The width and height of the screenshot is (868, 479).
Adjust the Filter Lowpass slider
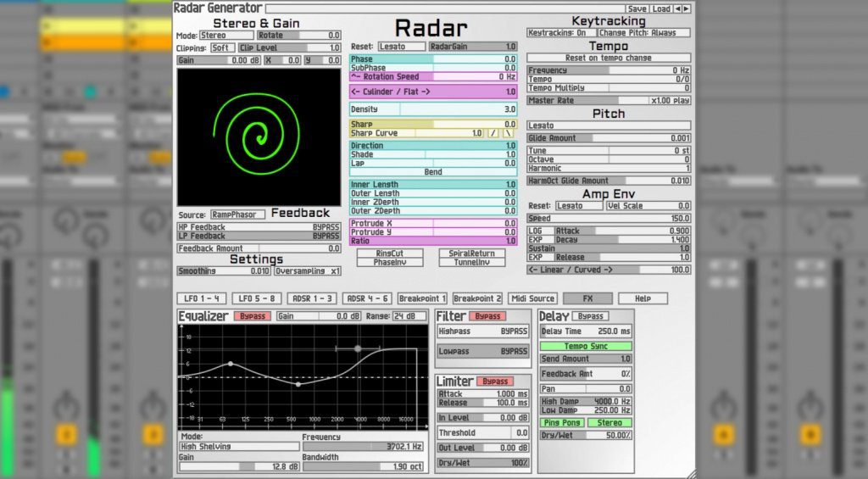point(482,351)
